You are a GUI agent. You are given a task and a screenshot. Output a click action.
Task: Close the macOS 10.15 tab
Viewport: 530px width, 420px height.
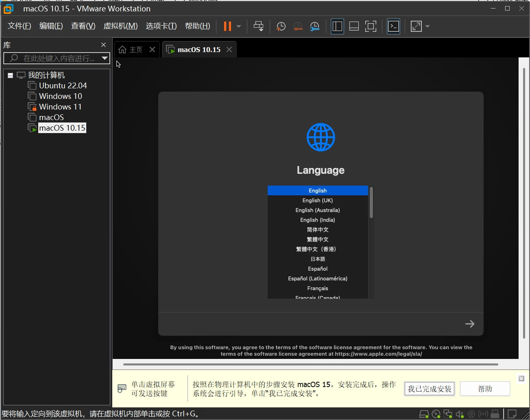(x=229, y=49)
